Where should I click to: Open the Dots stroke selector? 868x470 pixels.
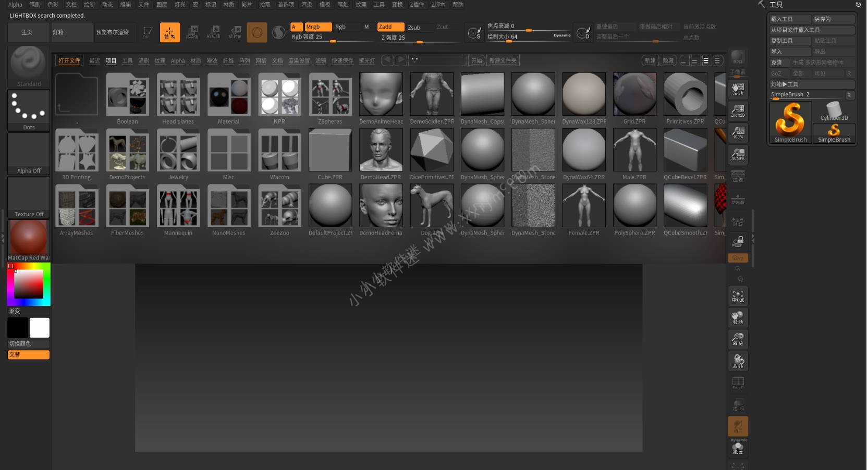[29, 110]
